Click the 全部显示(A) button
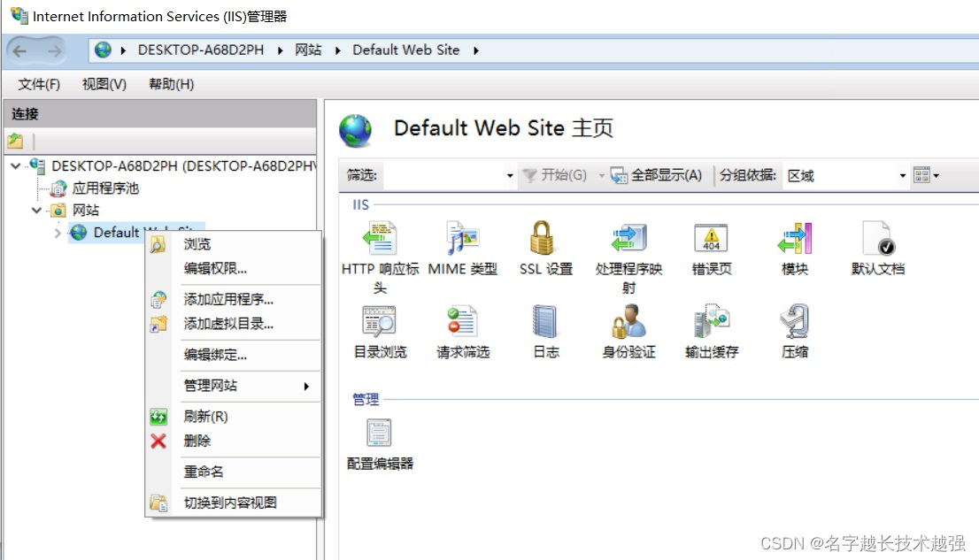979x560 pixels. click(x=656, y=175)
